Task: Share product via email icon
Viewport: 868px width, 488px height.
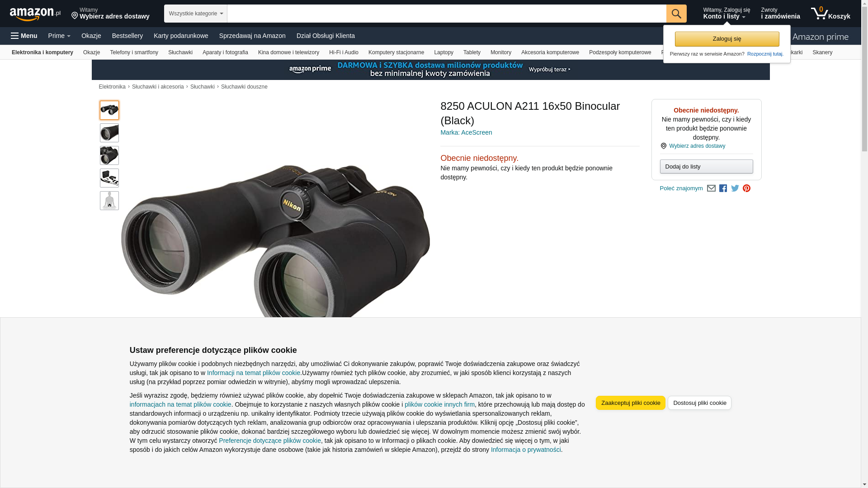Action: (x=711, y=188)
